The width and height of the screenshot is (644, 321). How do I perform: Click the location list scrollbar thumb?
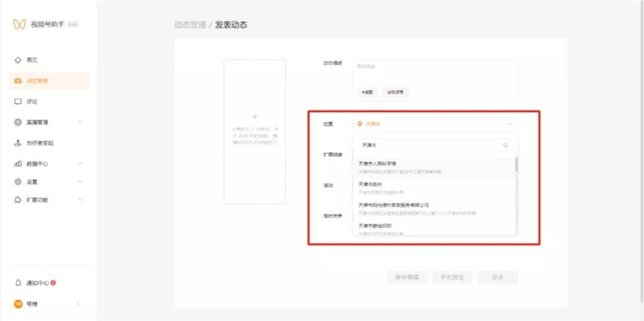pos(516,164)
